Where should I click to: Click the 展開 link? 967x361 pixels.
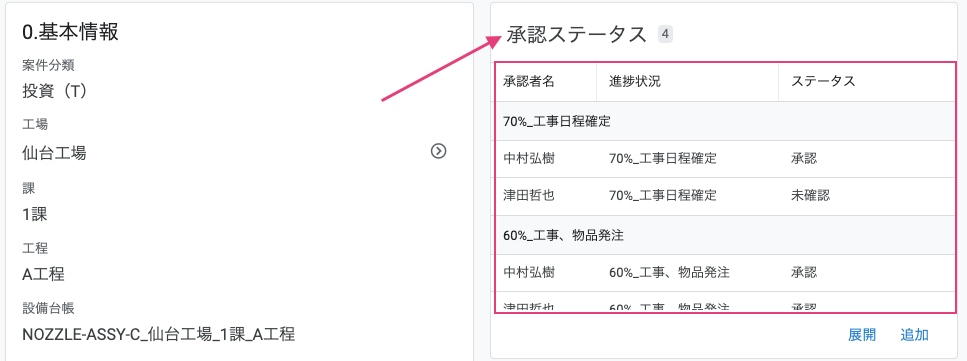click(x=862, y=335)
